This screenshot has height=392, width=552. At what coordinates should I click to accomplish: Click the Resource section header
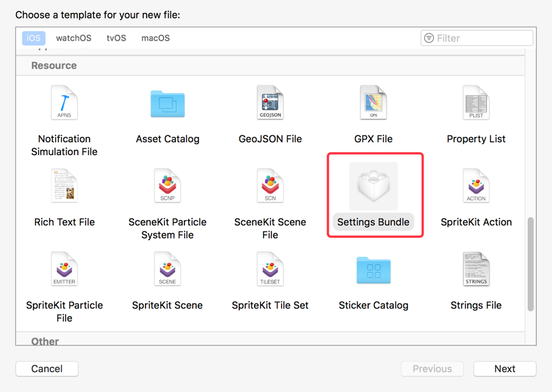[54, 66]
